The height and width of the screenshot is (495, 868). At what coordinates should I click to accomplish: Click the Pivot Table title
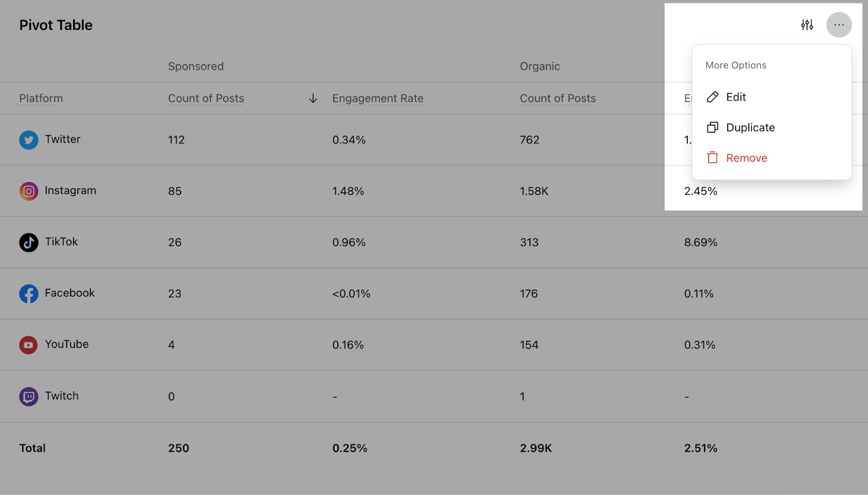coord(56,25)
